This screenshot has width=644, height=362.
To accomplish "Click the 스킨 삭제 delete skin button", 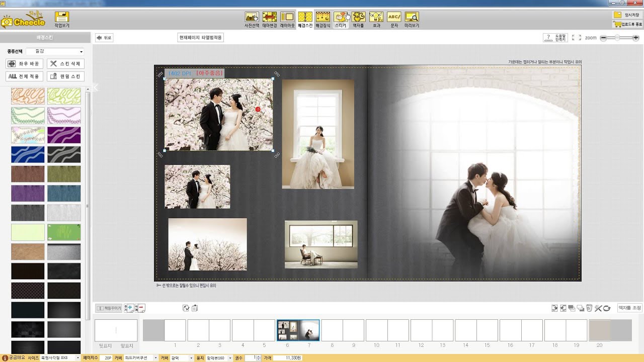I will pos(65,64).
